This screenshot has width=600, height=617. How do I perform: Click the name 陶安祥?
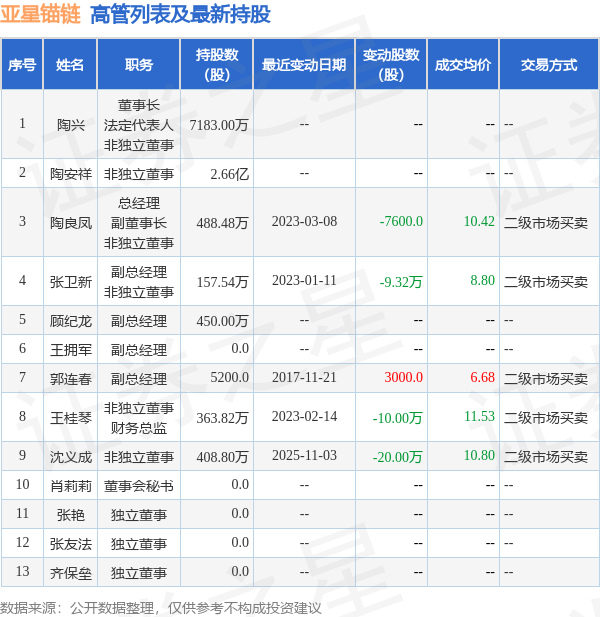coord(70,174)
